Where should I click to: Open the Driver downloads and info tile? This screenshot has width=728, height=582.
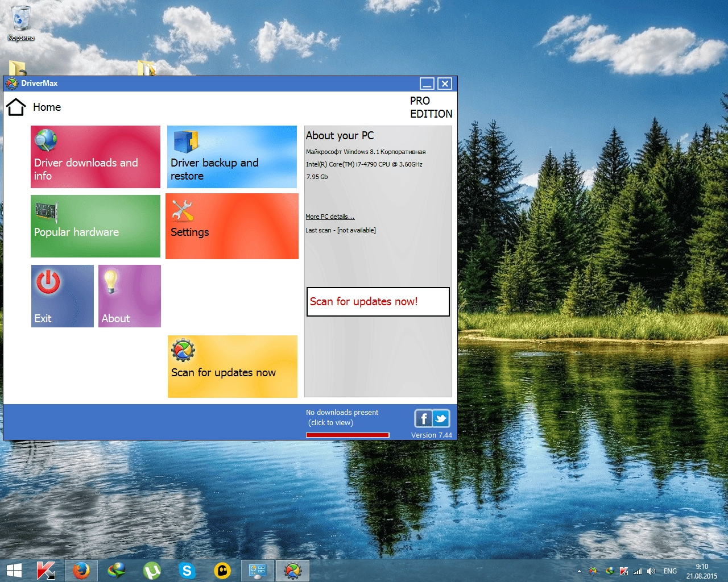point(96,157)
